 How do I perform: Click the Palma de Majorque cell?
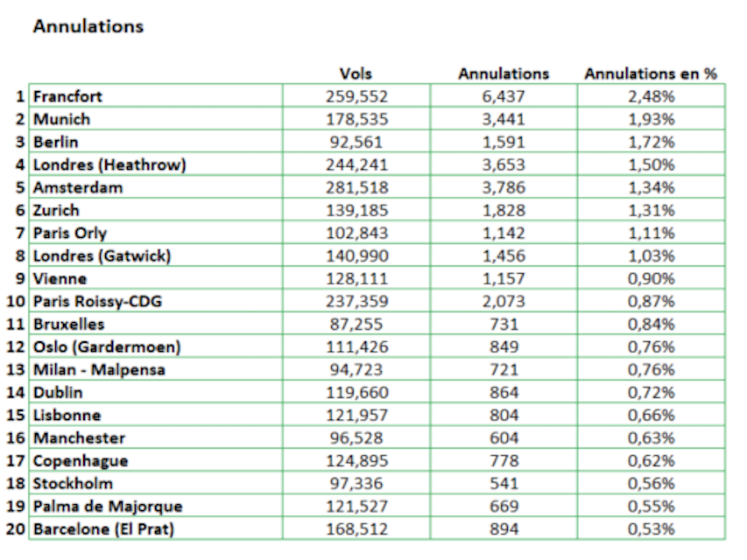(x=108, y=506)
